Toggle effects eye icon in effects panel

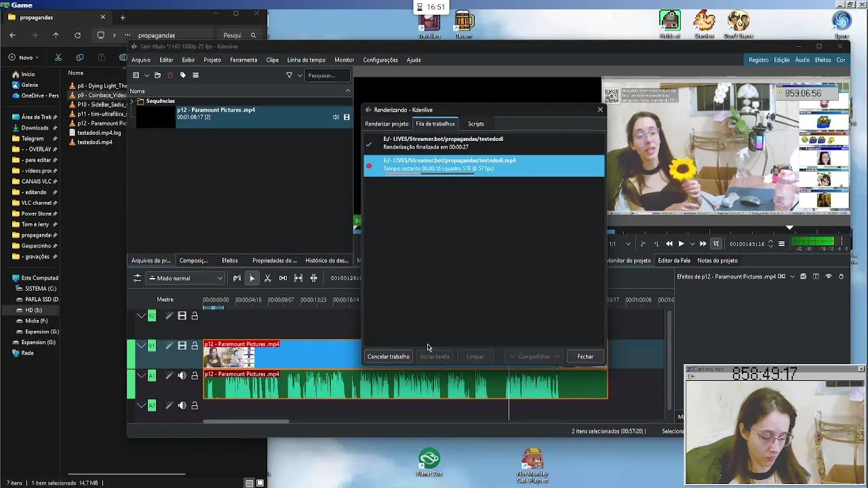click(828, 277)
